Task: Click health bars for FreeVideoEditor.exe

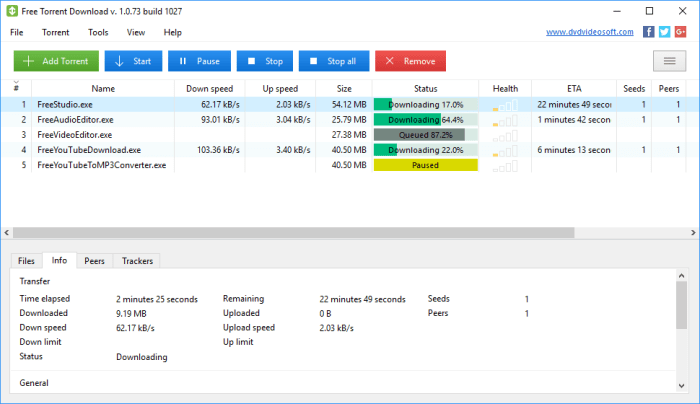Action: 505,136
